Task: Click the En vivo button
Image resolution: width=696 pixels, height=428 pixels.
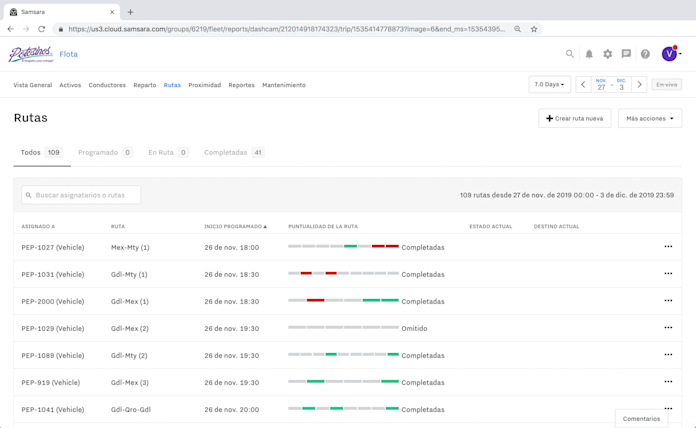Action: [x=667, y=84]
